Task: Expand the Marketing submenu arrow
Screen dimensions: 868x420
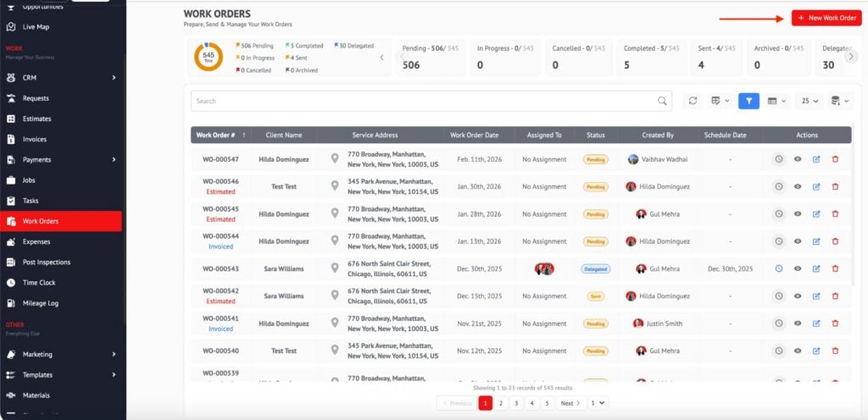Action: coord(114,354)
